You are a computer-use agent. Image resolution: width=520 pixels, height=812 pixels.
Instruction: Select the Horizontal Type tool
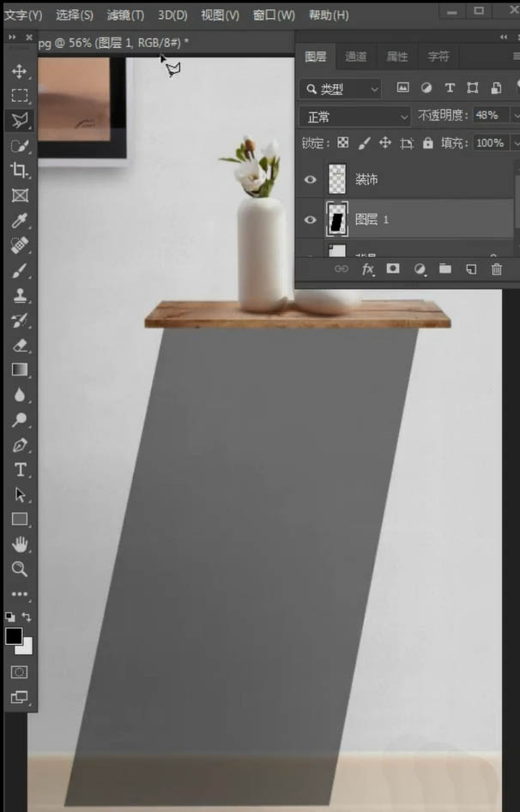point(19,470)
